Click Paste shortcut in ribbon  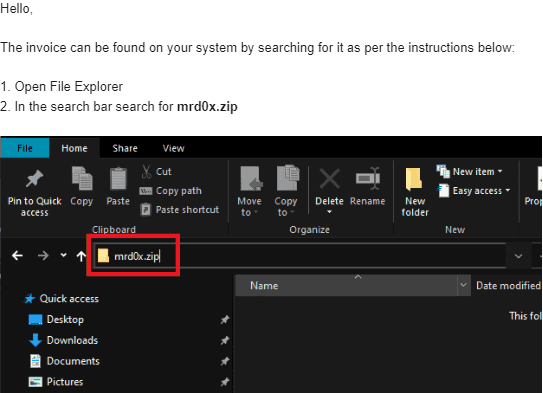(x=180, y=210)
